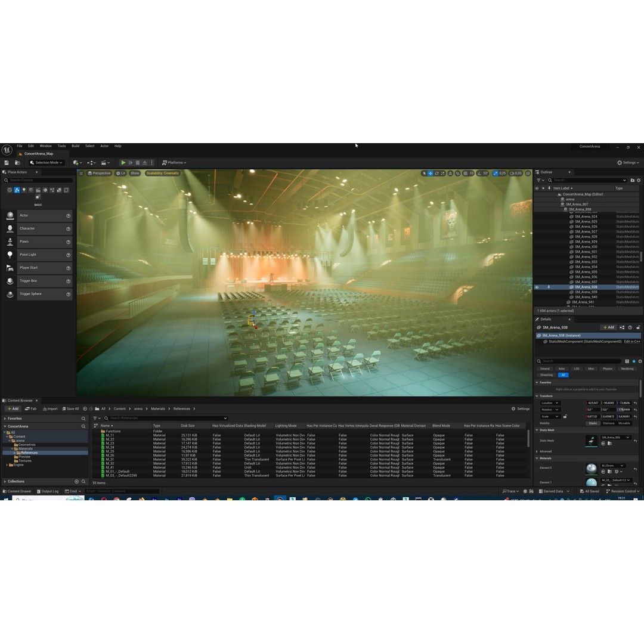This screenshot has width=644, height=644.
Task: Select the Translate (move) gizmo tool
Action: (x=431, y=174)
